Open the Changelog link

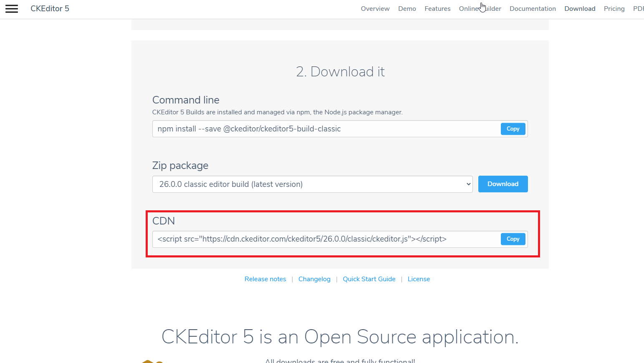(x=314, y=279)
